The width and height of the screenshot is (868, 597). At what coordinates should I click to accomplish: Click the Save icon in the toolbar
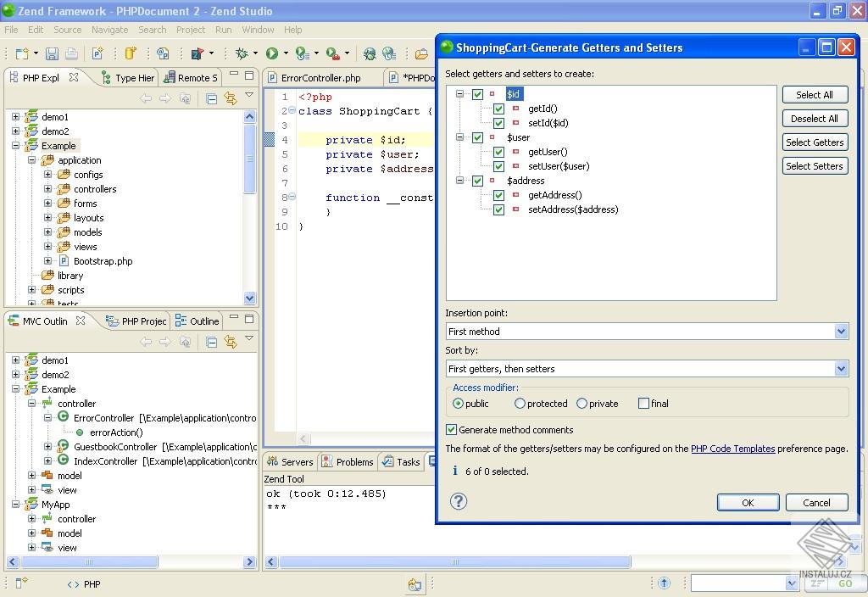tap(52, 53)
